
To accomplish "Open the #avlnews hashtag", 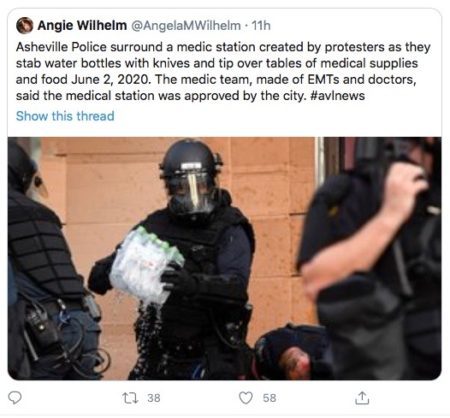I will (337, 96).
